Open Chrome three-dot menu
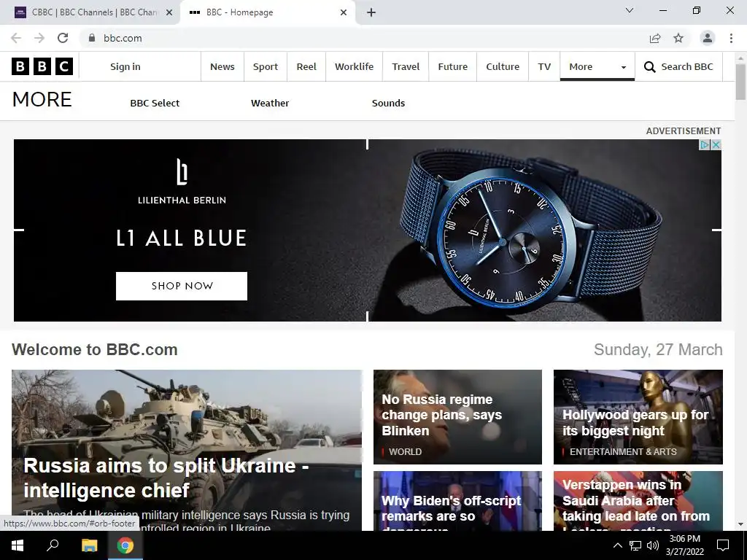 pyautogui.click(x=731, y=38)
